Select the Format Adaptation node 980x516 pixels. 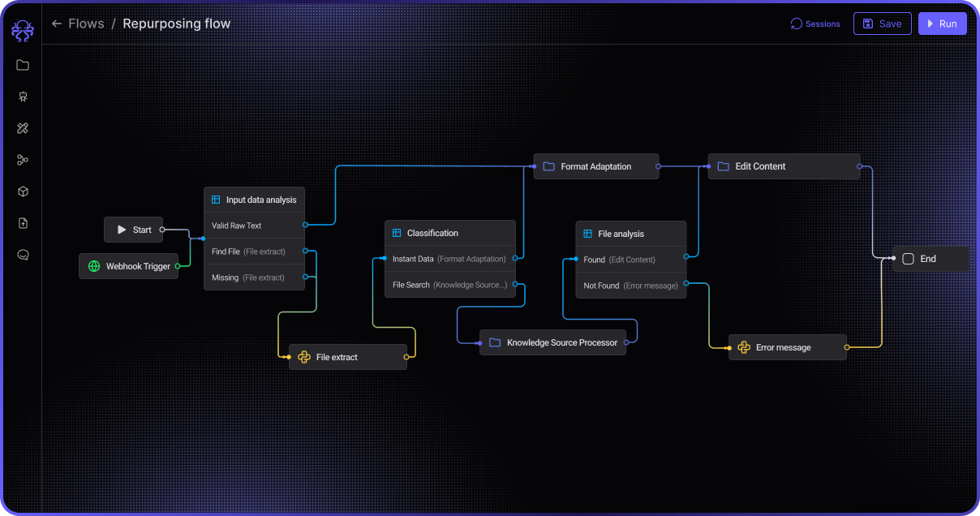(x=595, y=166)
